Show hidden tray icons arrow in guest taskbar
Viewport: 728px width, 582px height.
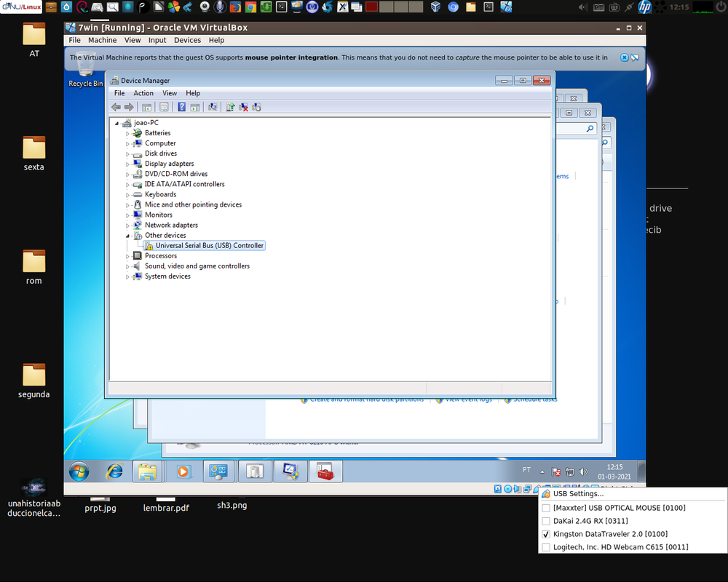pos(542,472)
